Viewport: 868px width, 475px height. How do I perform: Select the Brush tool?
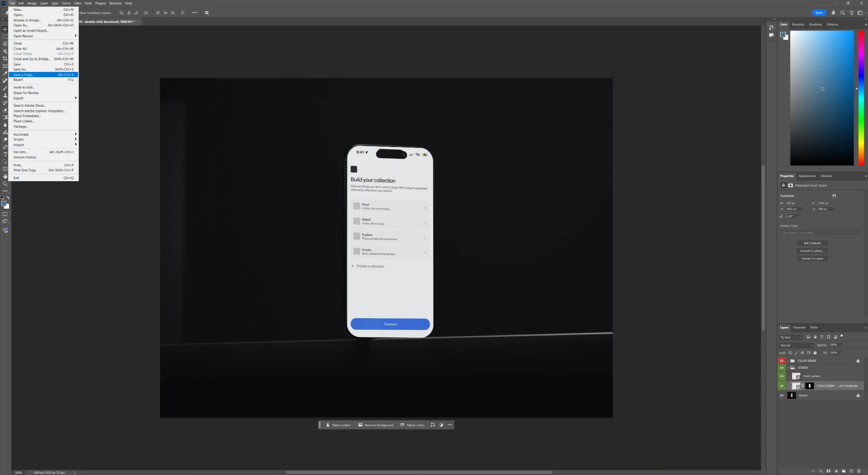coord(5,88)
